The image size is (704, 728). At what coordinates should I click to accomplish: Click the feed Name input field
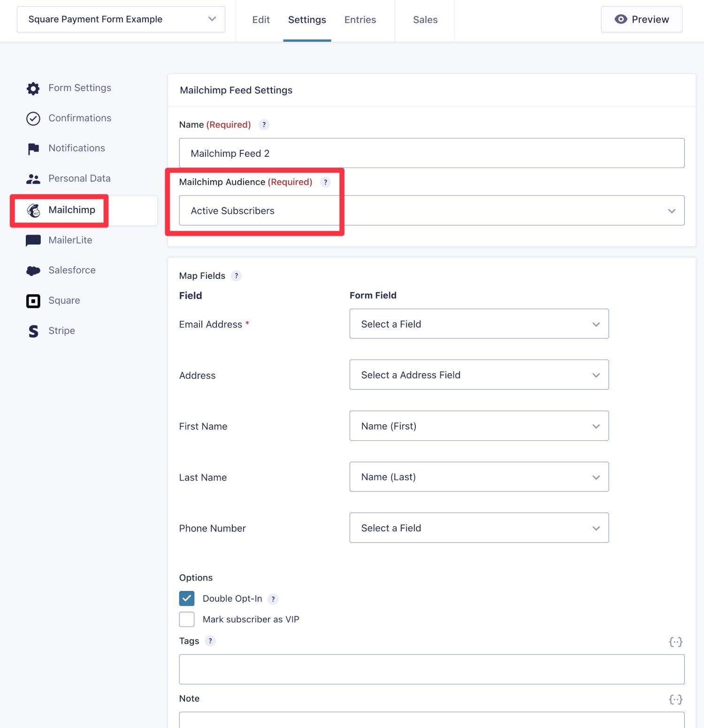coord(432,153)
